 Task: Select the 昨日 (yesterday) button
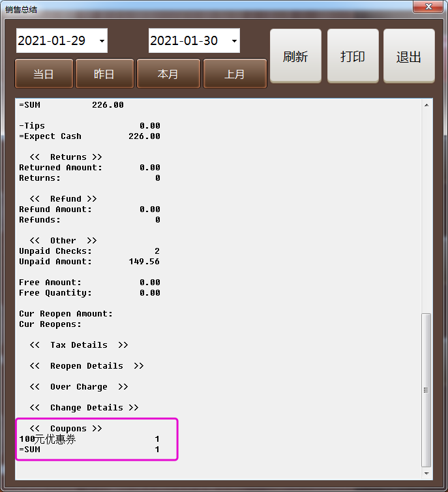coord(104,74)
